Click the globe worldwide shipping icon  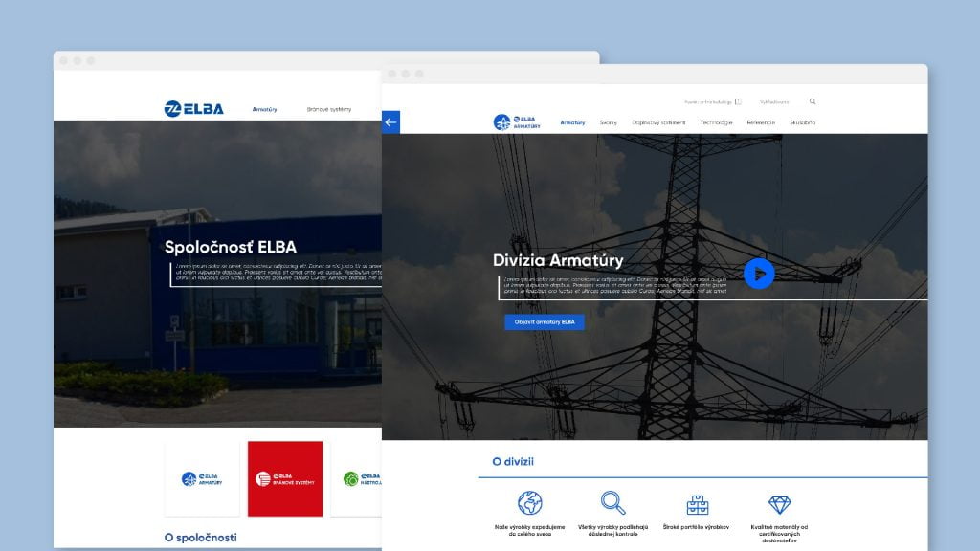pyautogui.click(x=529, y=503)
